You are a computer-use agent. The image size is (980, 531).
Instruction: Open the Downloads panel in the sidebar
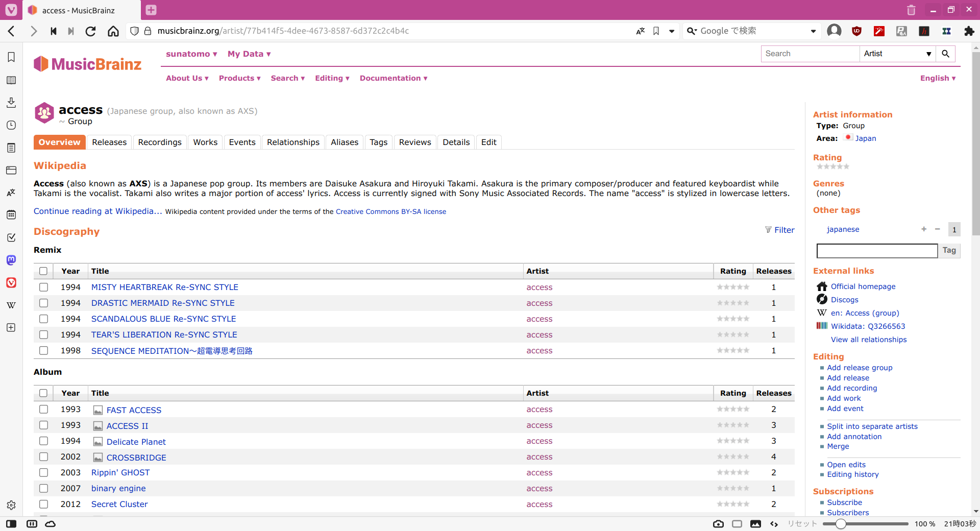[11, 103]
